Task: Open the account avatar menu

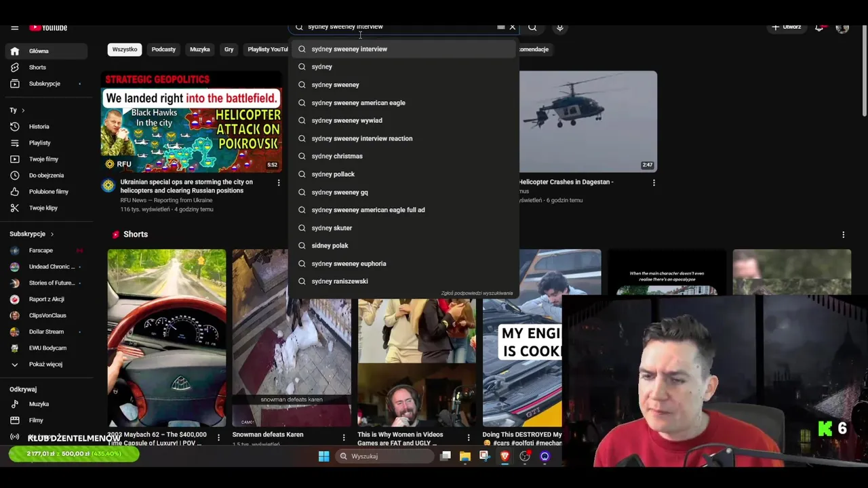Action: coord(842,27)
